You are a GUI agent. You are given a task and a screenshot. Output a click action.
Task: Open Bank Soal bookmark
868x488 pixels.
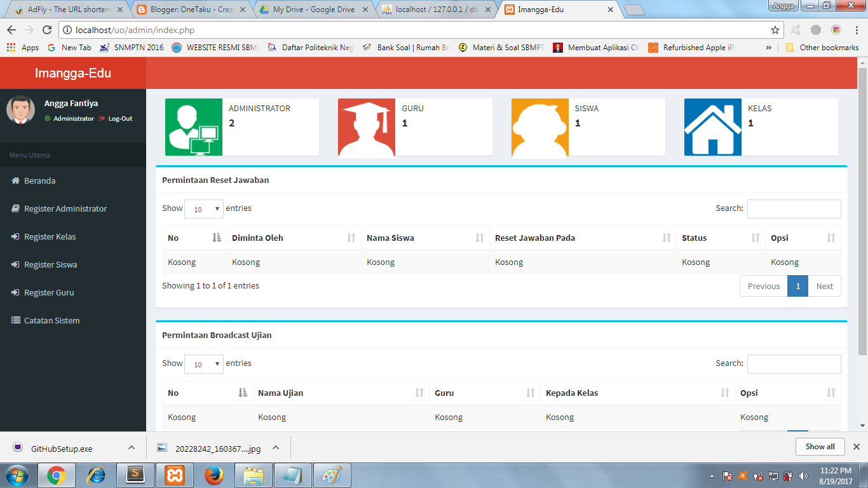(406, 48)
